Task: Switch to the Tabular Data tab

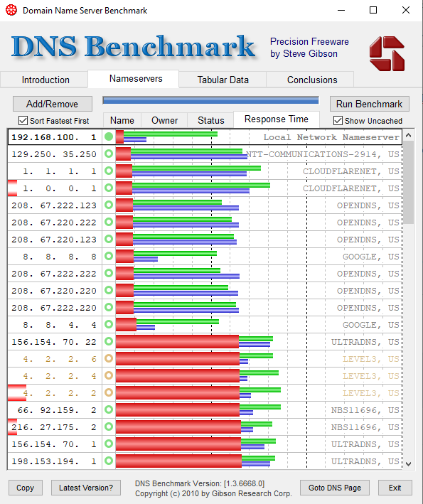Action: tap(223, 80)
